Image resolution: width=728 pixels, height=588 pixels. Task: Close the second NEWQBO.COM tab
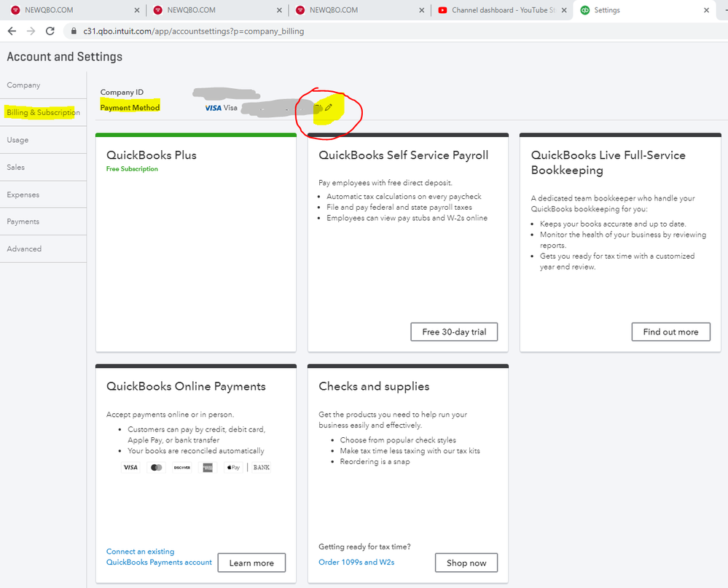[x=279, y=10]
